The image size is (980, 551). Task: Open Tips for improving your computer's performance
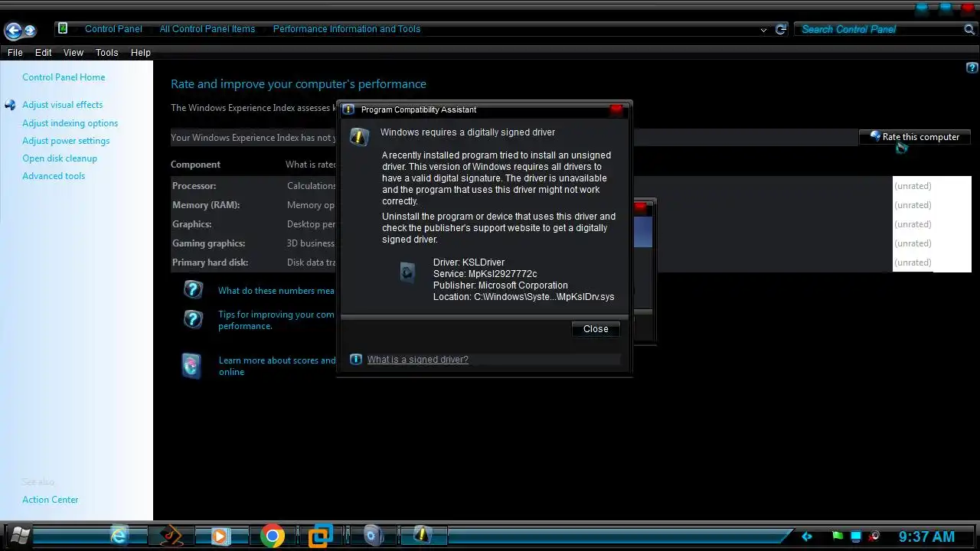click(276, 320)
